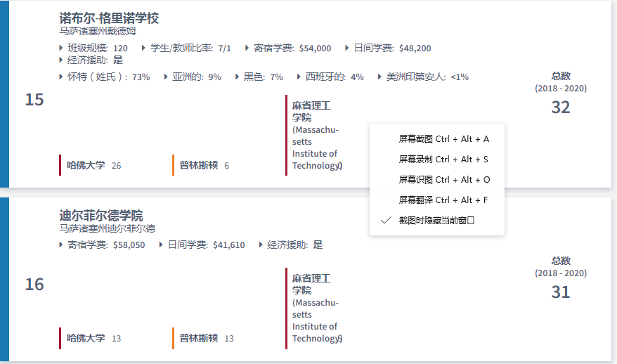The image size is (617, 364).
Task: Select 屏幕录制 screen recording from the context menu
Action: [x=443, y=160]
